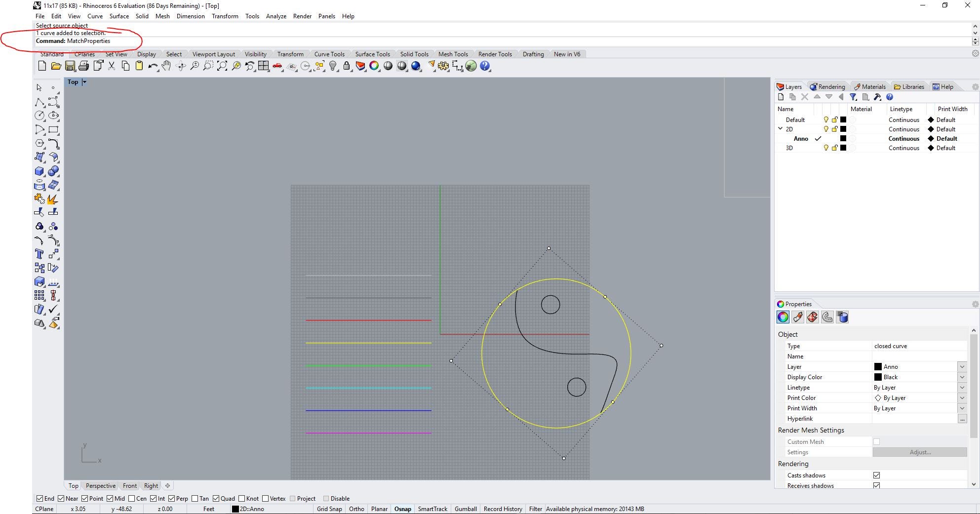Click the 2D layer black color swatch
This screenshot has width=980, height=514.
click(843, 129)
